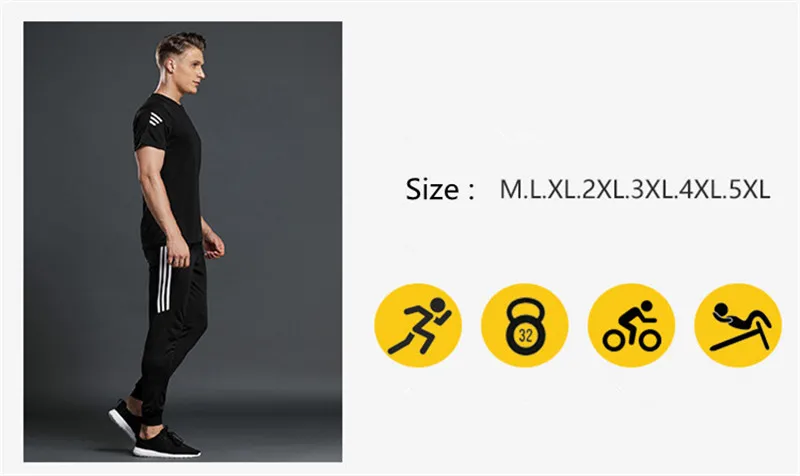Pick size 5XL at the end of the list
Image resolution: width=800 pixels, height=476 pixels.
coord(749,190)
